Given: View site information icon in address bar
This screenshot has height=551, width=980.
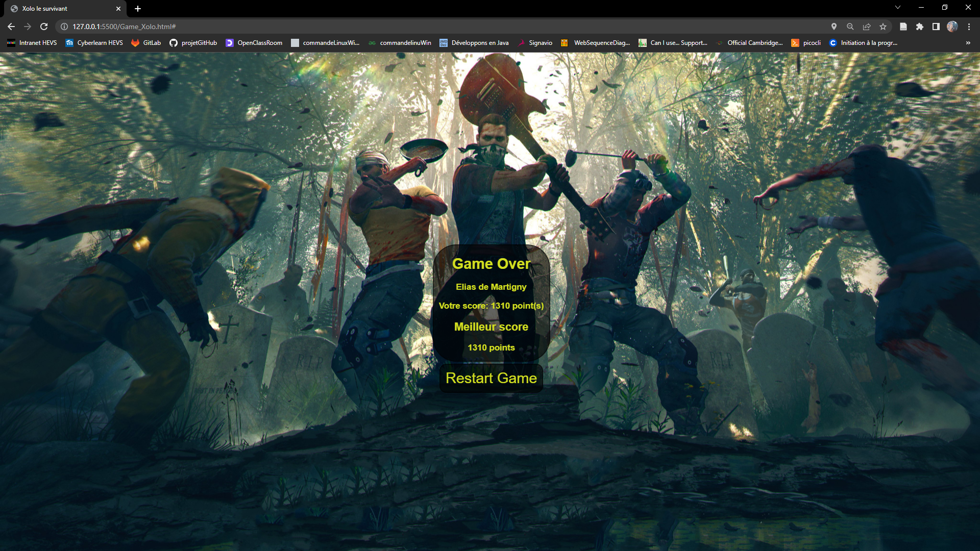Looking at the screenshot, I should pyautogui.click(x=64, y=27).
